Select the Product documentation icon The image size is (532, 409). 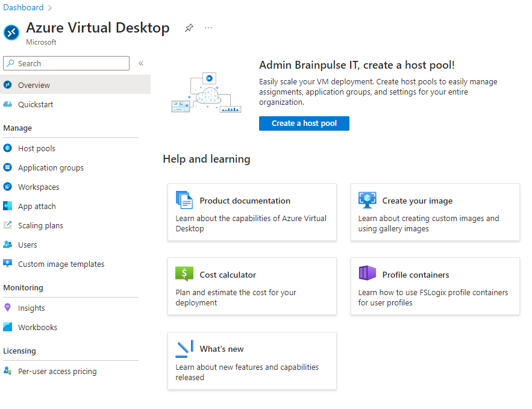click(x=185, y=200)
